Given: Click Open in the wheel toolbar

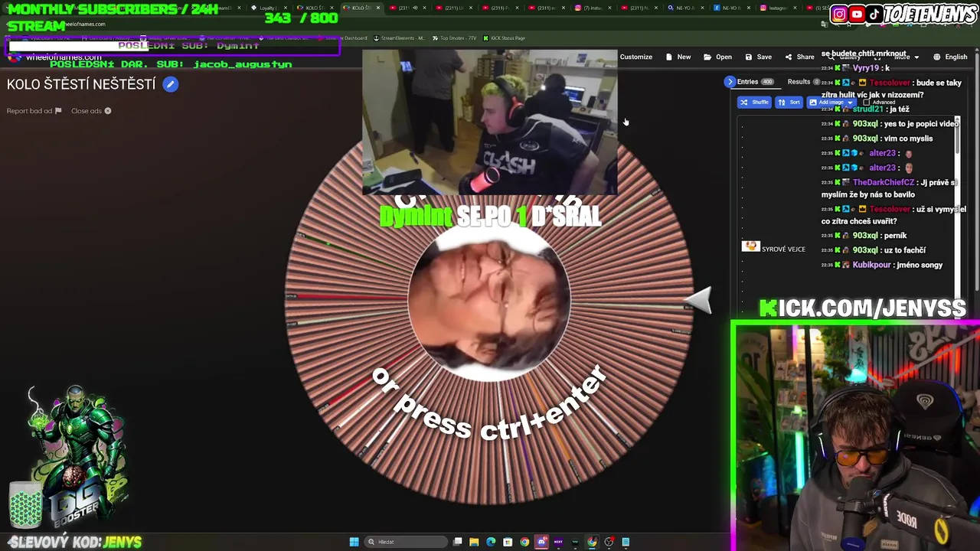Looking at the screenshot, I should pos(718,57).
